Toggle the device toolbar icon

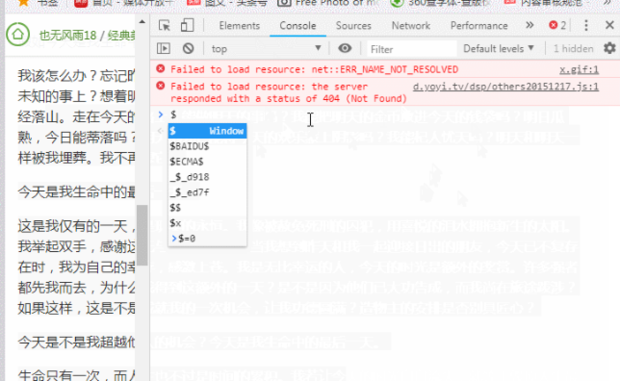tap(187, 26)
